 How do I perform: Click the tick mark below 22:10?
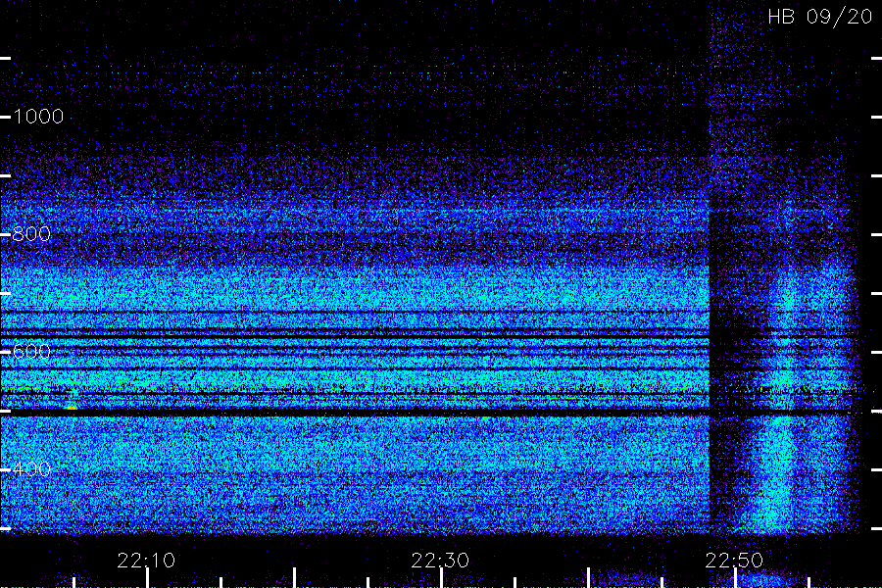[147, 578]
